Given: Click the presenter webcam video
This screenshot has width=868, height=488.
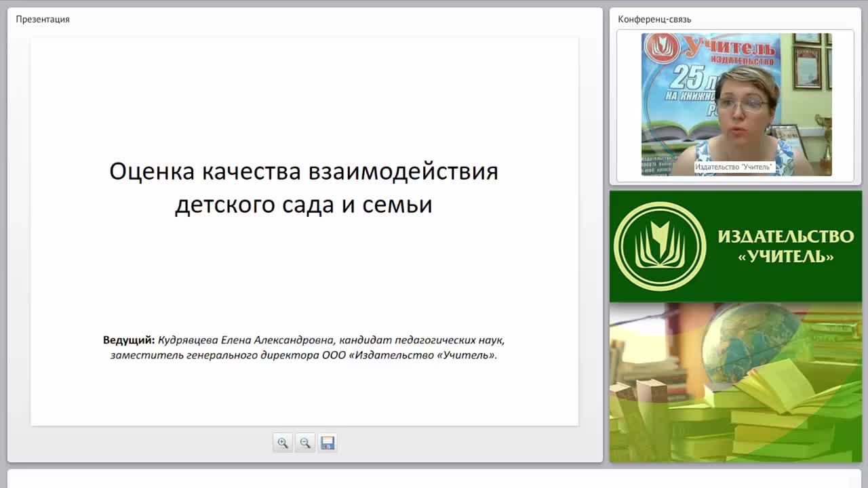Looking at the screenshot, I should click(736, 104).
